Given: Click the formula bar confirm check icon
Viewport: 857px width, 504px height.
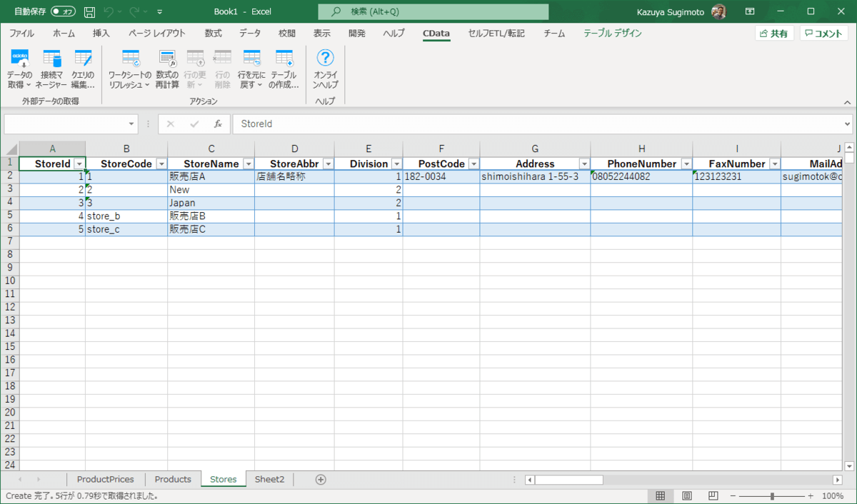Looking at the screenshot, I should click(194, 124).
